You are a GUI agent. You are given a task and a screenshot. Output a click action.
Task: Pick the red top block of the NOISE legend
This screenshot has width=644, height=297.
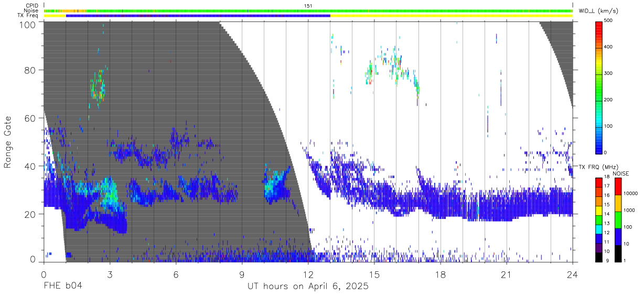[x=618, y=186]
